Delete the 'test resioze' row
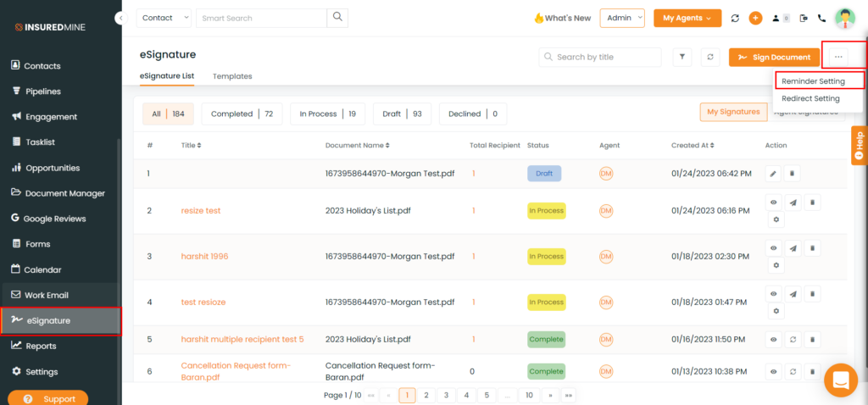 pos(813,294)
